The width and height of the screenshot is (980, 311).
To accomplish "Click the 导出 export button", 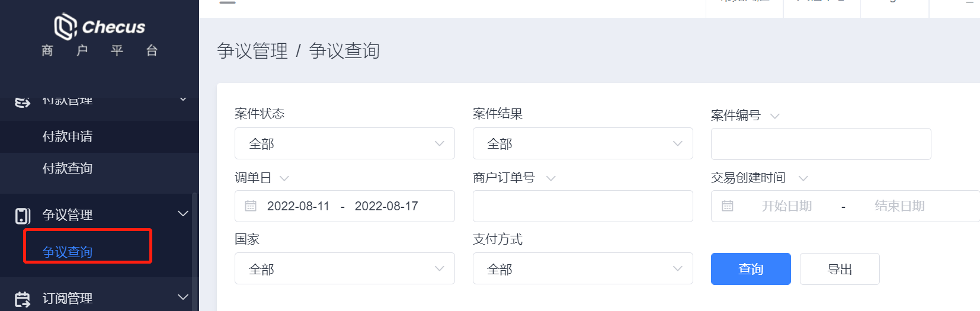I will [x=840, y=269].
